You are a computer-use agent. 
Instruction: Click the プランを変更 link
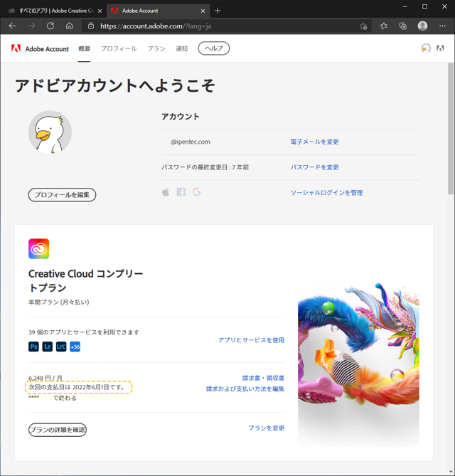(x=267, y=428)
